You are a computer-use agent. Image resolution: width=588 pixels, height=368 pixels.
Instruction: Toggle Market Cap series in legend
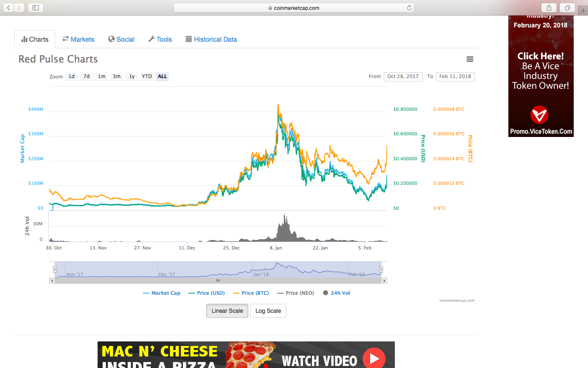point(161,293)
